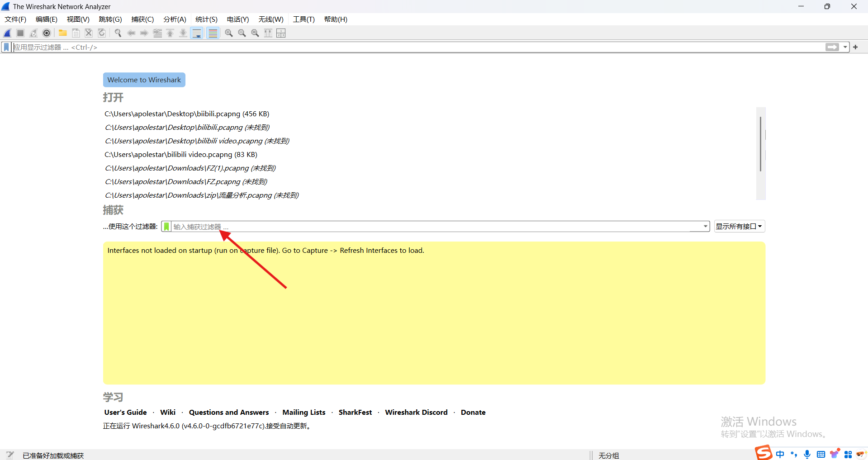Open the 统计(S) menu
This screenshot has width=868, height=460.
tap(206, 19)
